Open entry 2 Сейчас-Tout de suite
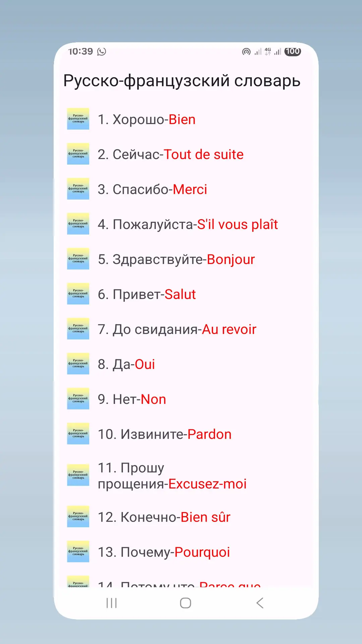This screenshot has height=644, width=362. (186, 154)
